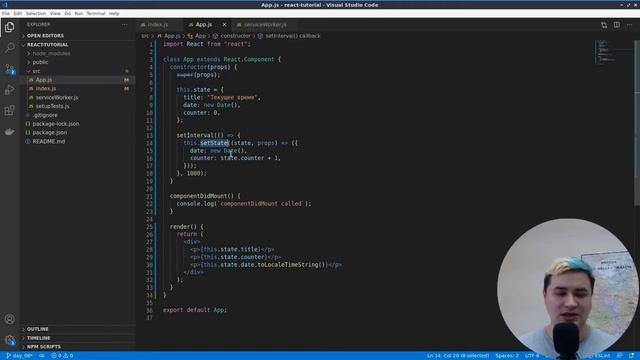Expand the Outline section
640x360 pixels.
38,329
